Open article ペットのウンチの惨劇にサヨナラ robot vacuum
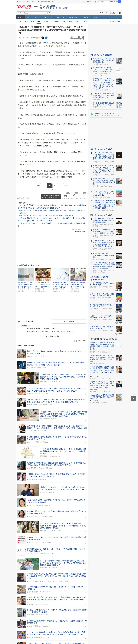 pyautogui.click(x=63, y=451)
